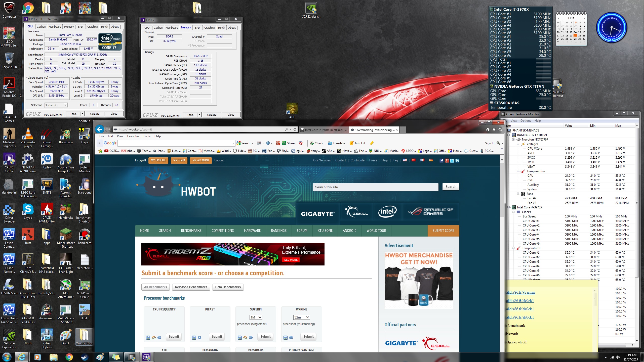Click the MY PROFILE button
644x362 pixels.
(x=158, y=160)
